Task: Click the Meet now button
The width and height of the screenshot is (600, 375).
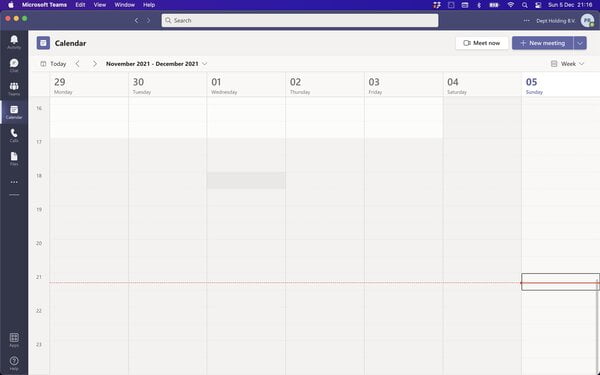Action: click(x=482, y=43)
